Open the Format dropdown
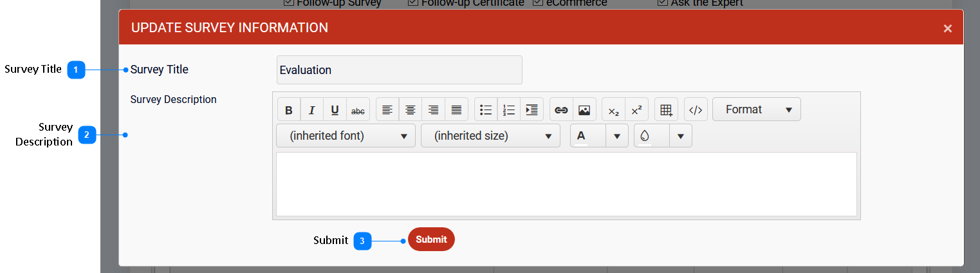This screenshot has width=980, height=273. point(756,109)
